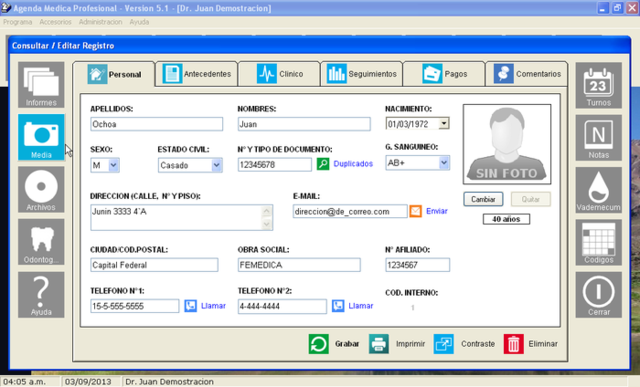Open the Informes sidebar icon

41,85
